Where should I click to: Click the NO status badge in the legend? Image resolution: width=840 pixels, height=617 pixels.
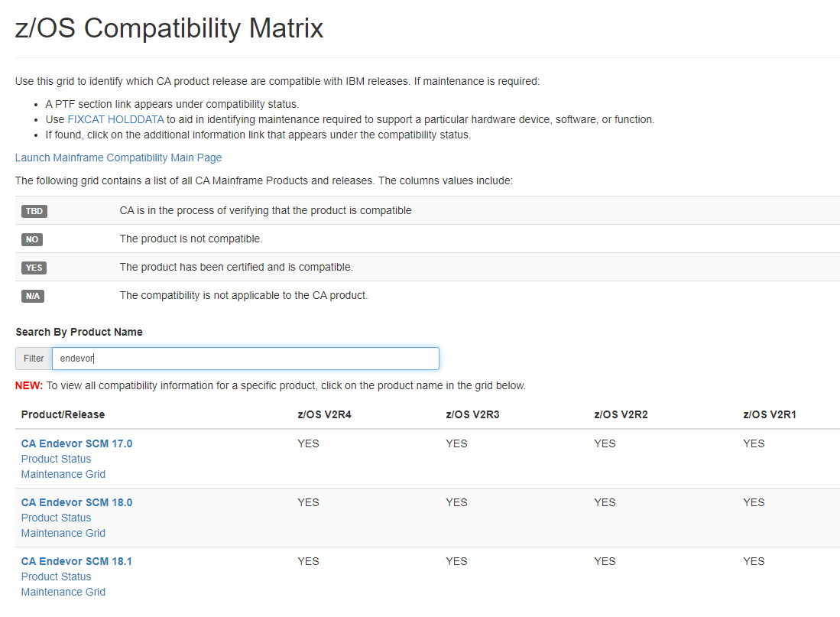click(31, 239)
